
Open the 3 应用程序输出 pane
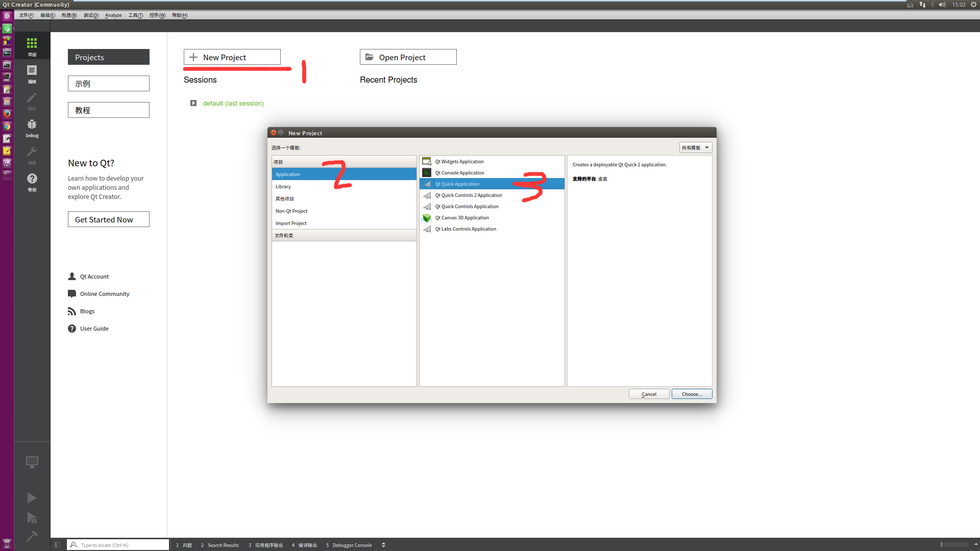coord(266,545)
